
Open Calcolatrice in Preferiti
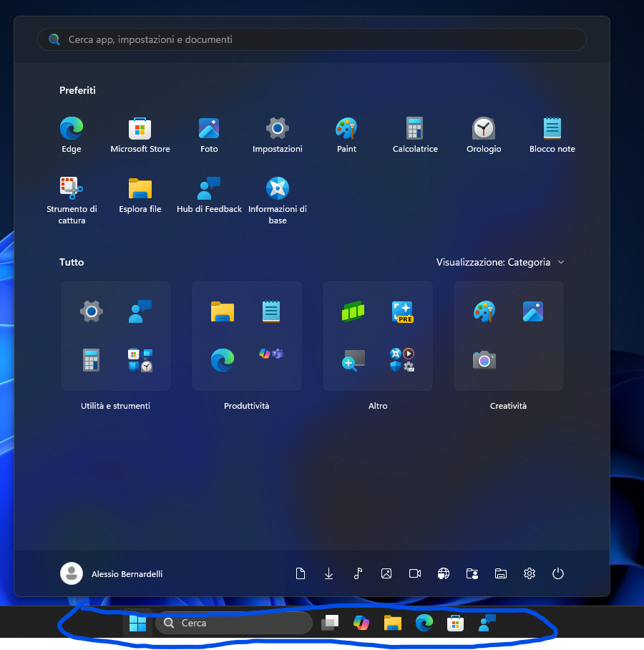pos(415,135)
